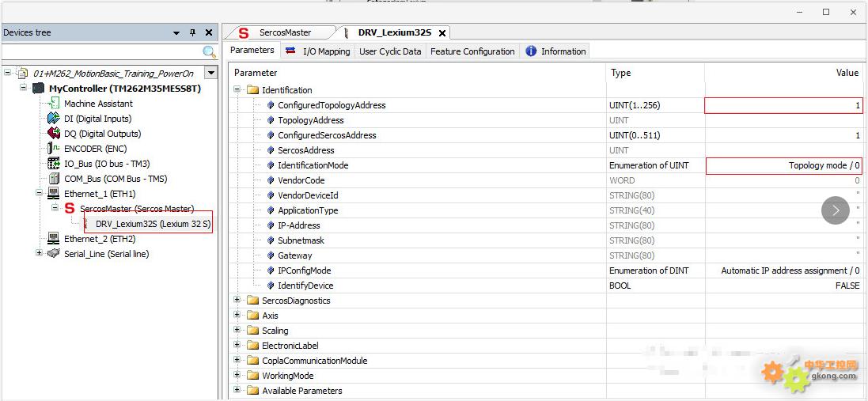Open the User Cyclic Data tab
Viewport: 868px width, 401px height.
tap(390, 51)
